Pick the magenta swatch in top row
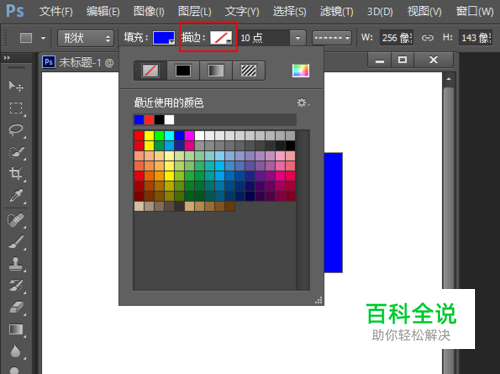The width and height of the screenshot is (500, 374). point(189,135)
